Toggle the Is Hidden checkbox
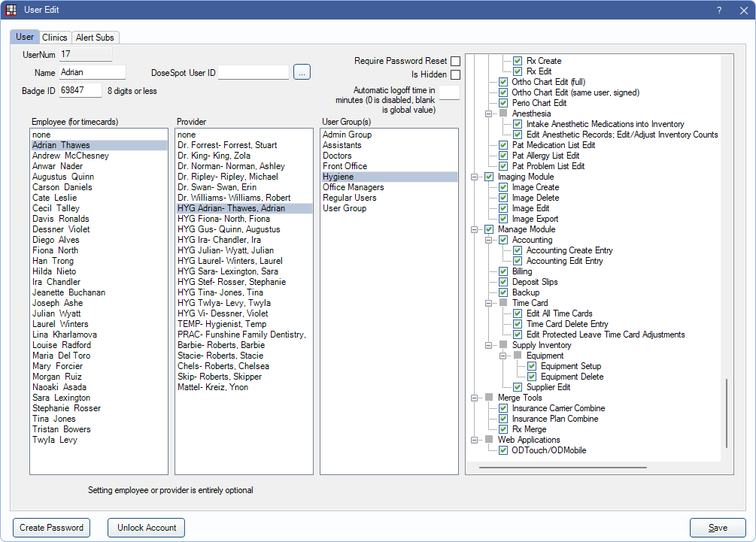This screenshot has height=542, width=756. [x=455, y=74]
